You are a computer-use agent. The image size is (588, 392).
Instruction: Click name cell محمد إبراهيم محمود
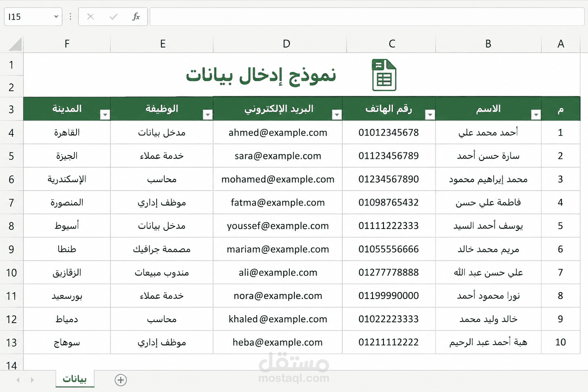pyautogui.click(x=488, y=179)
